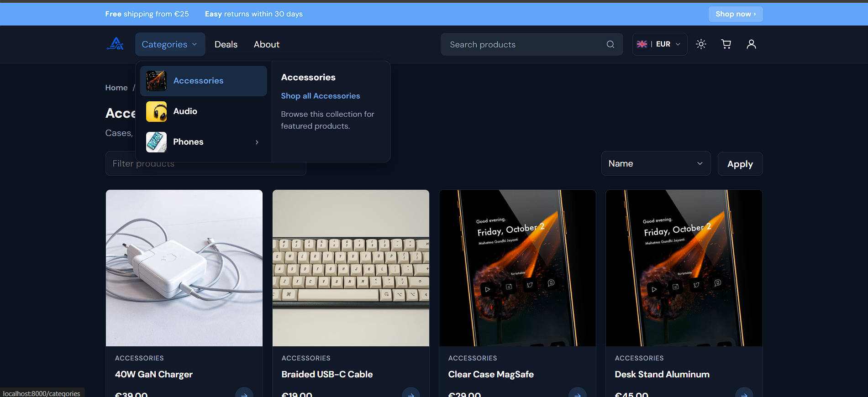
Task: Click Shop all Accessories link
Action: [321, 96]
